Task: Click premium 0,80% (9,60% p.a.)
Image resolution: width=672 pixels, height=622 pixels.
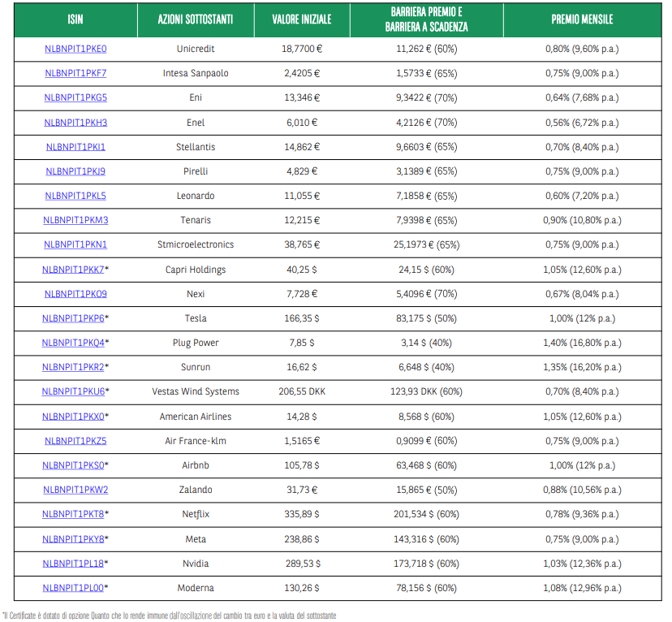Action: click(x=582, y=49)
